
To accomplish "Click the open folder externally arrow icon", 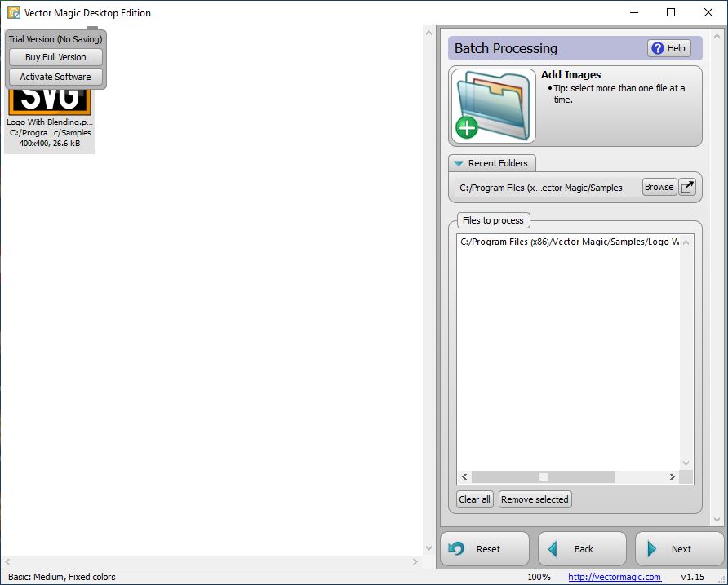I will click(687, 187).
